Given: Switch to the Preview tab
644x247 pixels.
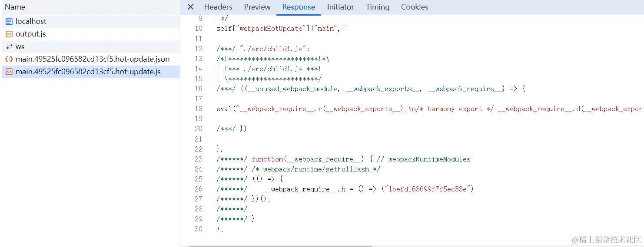Looking at the screenshot, I should pos(257,7).
